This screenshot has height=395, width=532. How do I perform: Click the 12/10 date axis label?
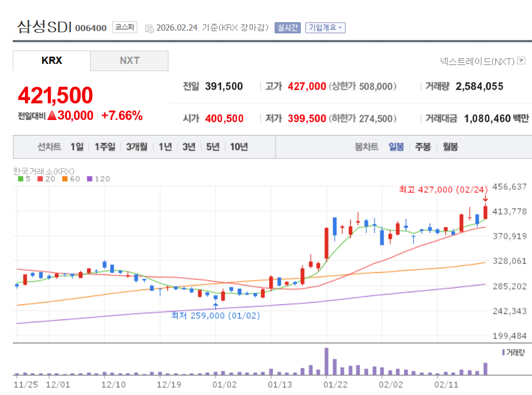click(x=113, y=385)
